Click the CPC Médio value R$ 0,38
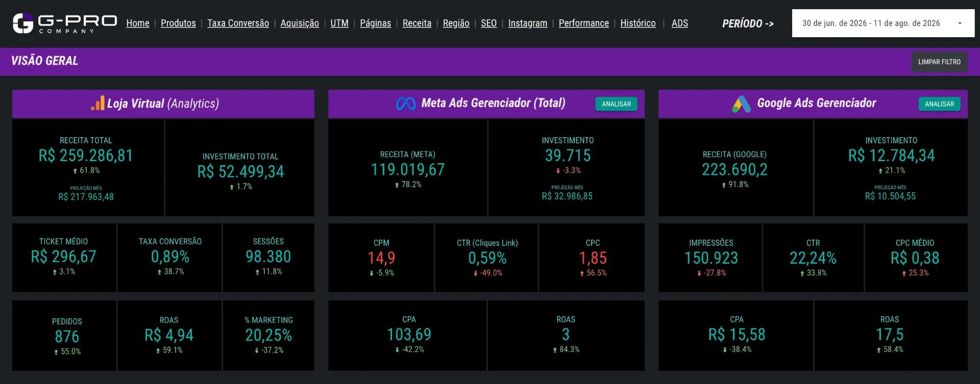980x384 pixels. click(x=915, y=258)
